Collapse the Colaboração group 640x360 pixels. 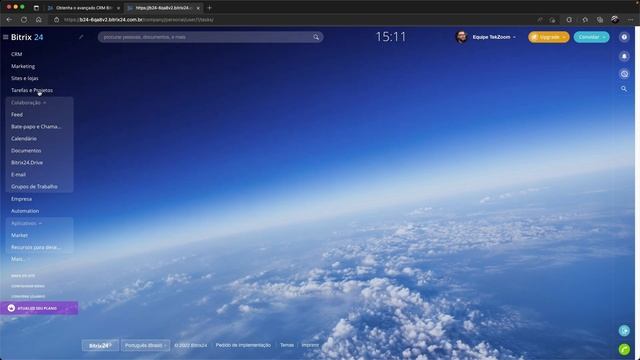click(28, 103)
